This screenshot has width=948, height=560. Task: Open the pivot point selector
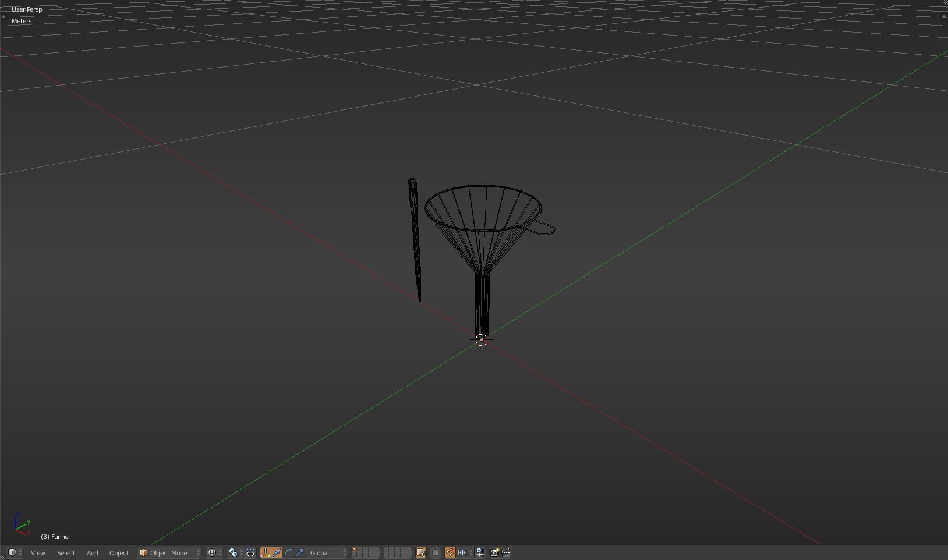(236, 552)
